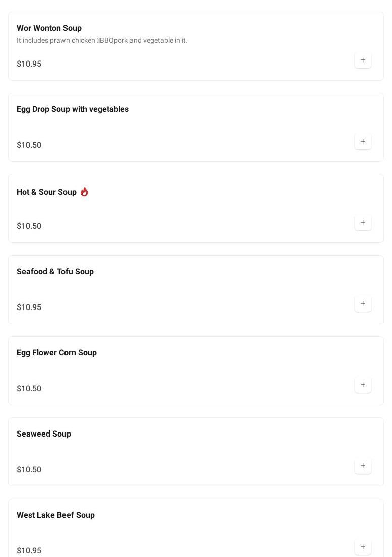Select the Seafood & Tofu Soup card
Screen dimensions: 392x557
pyautogui.click(x=195, y=290)
